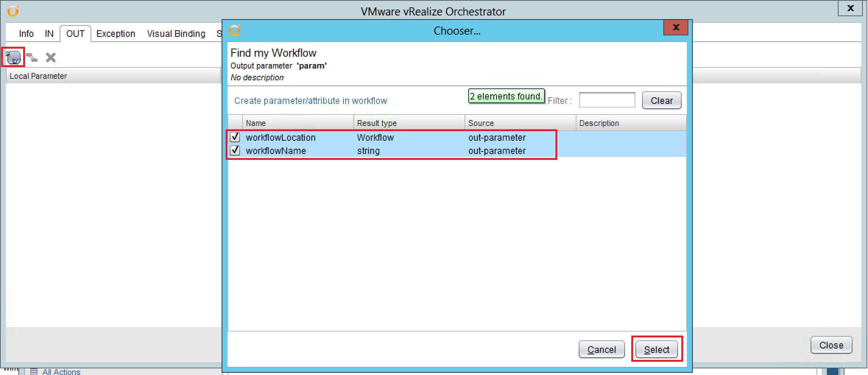Open Create parameter/attribute in workflow link
This screenshot has height=375, width=868.
click(310, 101)
